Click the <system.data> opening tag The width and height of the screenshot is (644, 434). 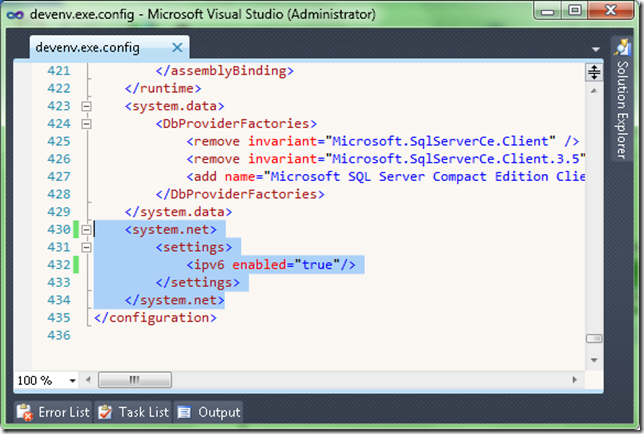[175, 106]
